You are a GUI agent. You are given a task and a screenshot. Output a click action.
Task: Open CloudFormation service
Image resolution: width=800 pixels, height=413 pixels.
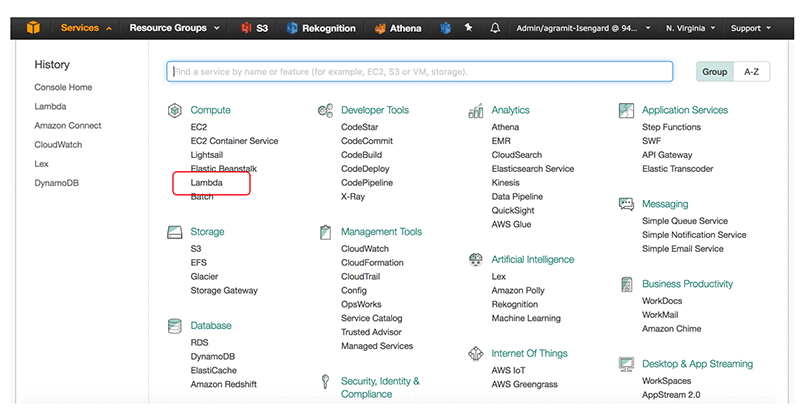coord(372,263)
